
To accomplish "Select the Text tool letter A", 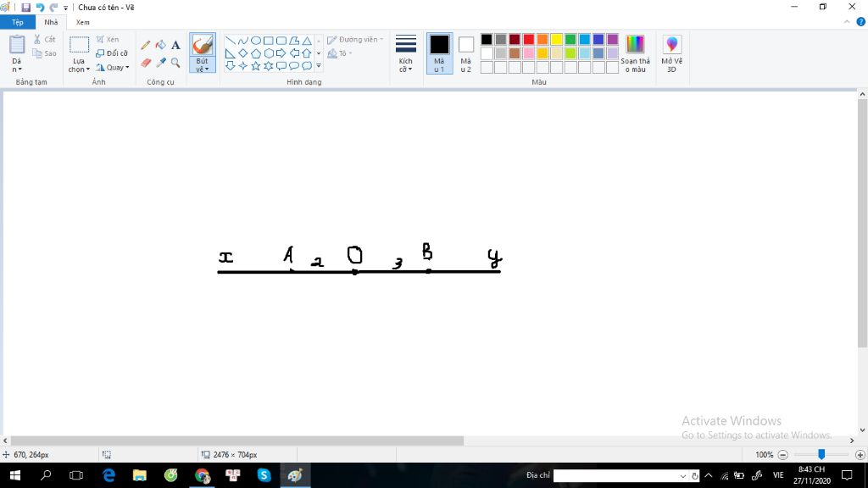I will [x=175, y=45].
